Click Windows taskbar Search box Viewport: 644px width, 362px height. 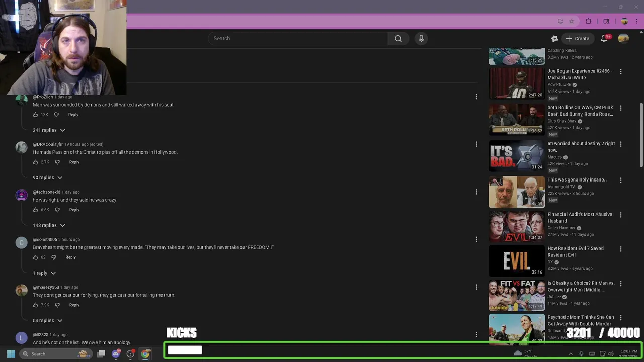tap(55, 354)
